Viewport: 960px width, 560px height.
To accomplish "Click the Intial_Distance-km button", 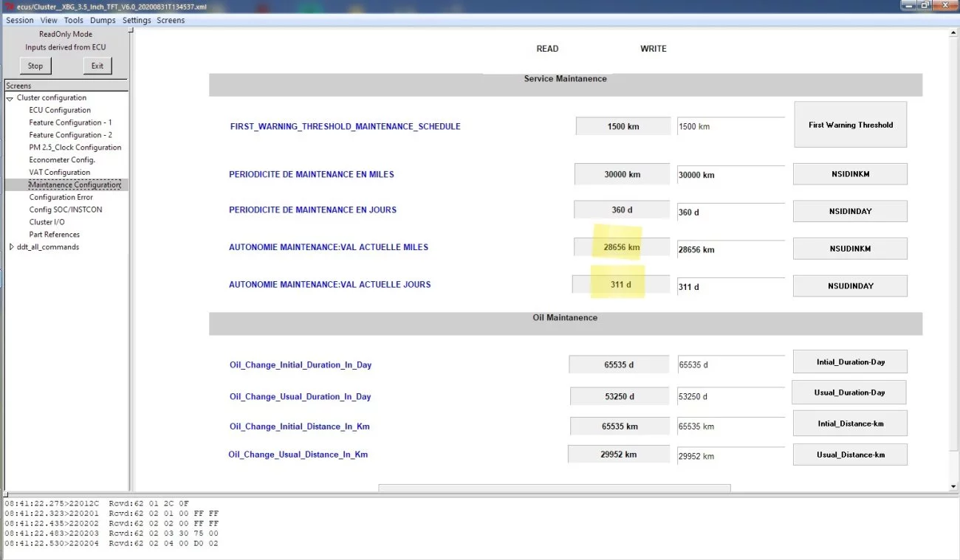I will click(x=850, y=424).
